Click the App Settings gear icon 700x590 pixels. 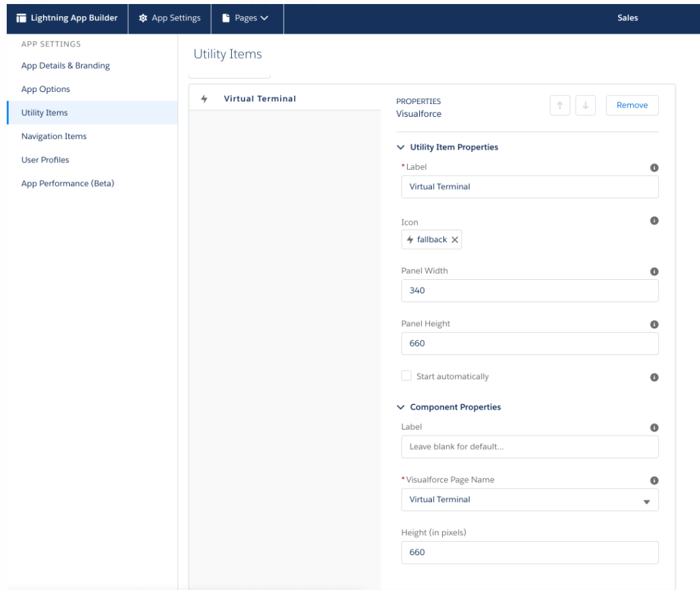pyautogui.click(x=143, y=18)
